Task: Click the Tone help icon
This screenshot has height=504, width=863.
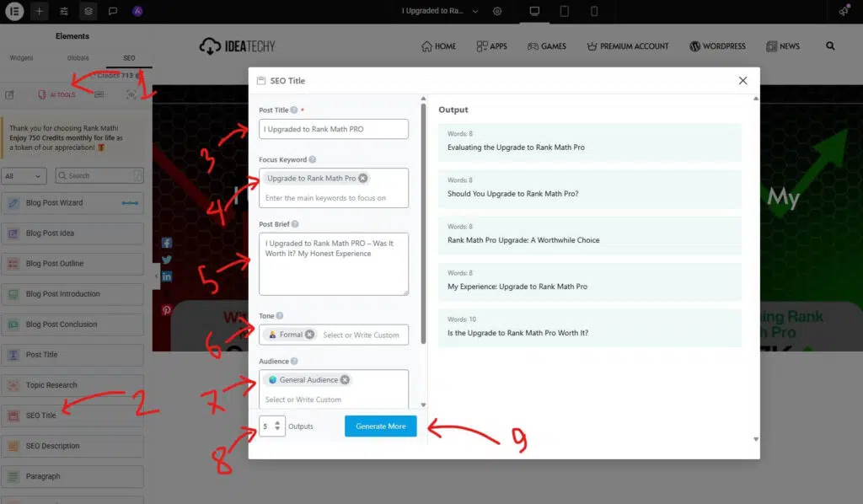Action: (280, 316)
